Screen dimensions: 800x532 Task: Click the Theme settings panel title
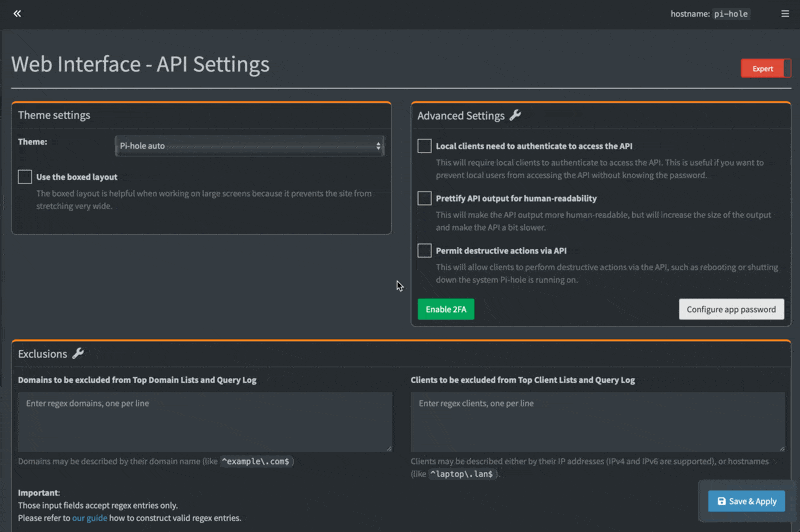(x=54, y=115)
